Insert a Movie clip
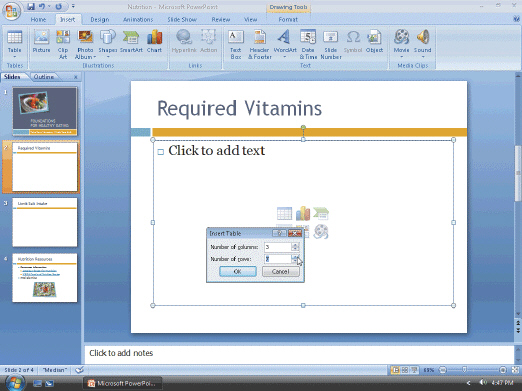This screenshot has height=391, width=522. [x=401, y=43]
